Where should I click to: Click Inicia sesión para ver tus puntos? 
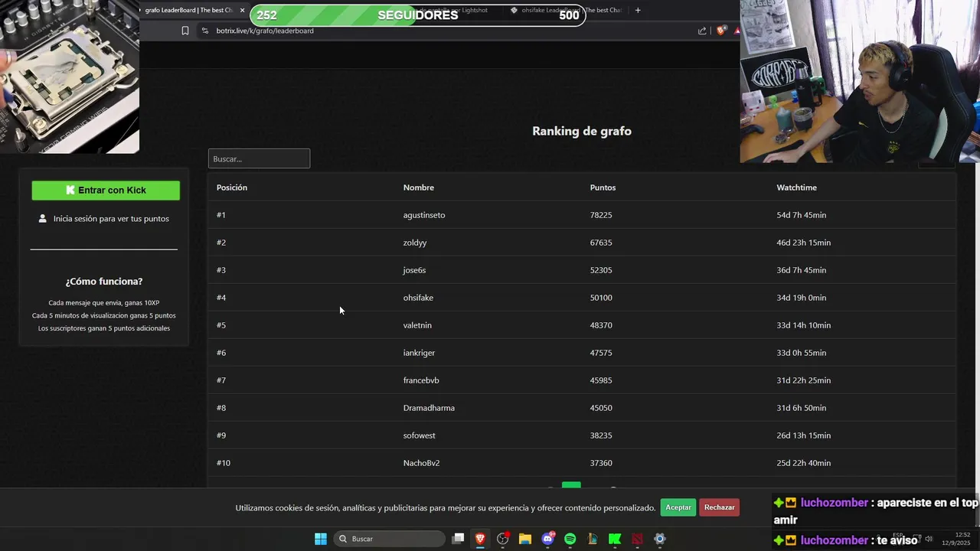tap(111, 219)
